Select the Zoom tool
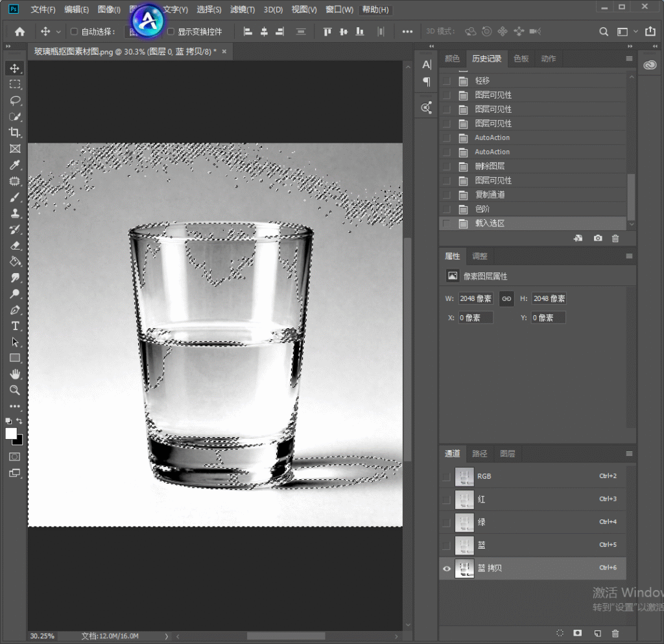664x644 pixels. (15, 390)
